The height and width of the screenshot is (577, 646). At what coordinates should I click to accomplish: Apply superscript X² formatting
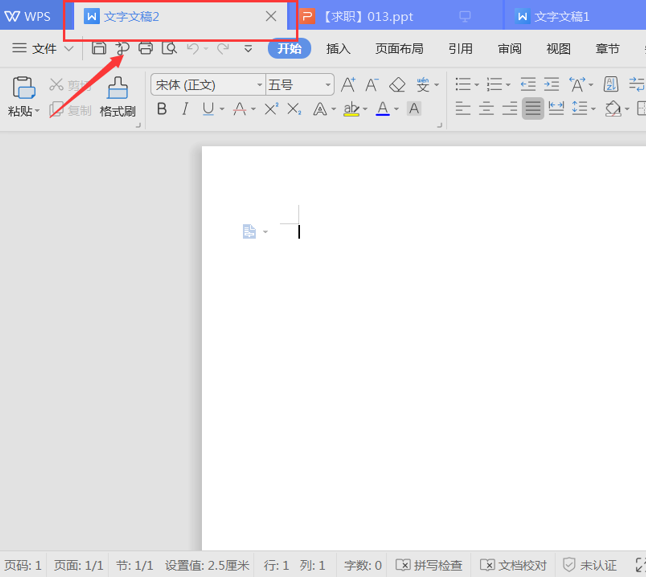coord(271,109)
